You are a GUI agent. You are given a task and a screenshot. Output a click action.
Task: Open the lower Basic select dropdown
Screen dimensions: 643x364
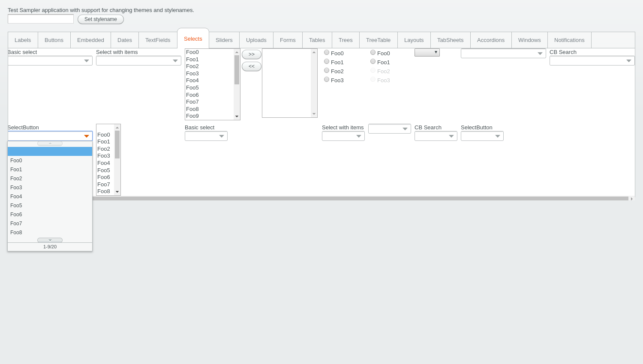point(222,136)
